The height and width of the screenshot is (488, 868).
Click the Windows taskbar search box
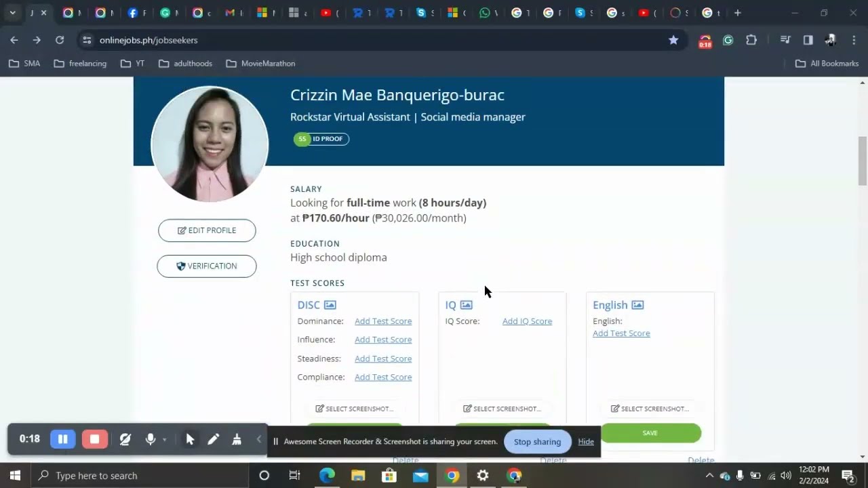(x=140, y=476)
